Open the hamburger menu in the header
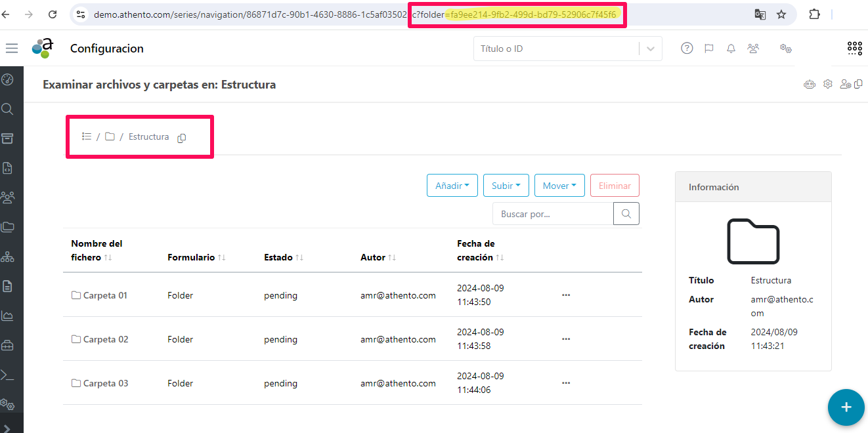Viewport: 868px width, 433px height. point(11,48)
